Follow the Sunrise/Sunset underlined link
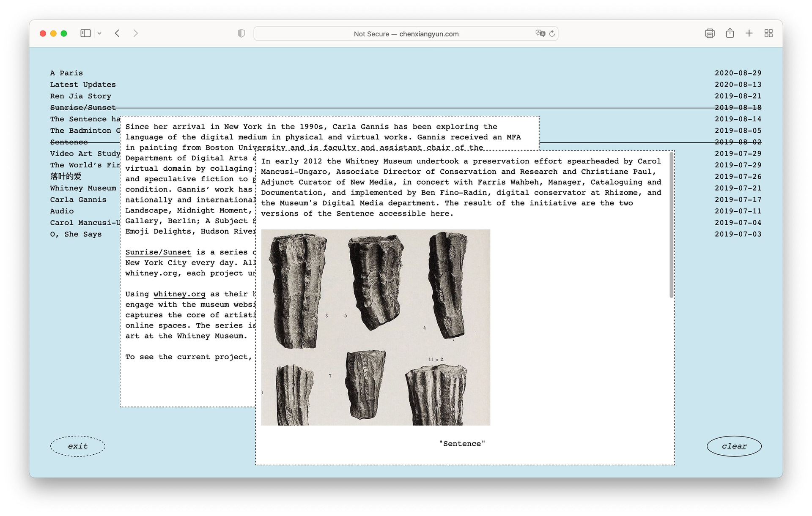The height and width of the screenshot is (516, 812). click(158, 252)
